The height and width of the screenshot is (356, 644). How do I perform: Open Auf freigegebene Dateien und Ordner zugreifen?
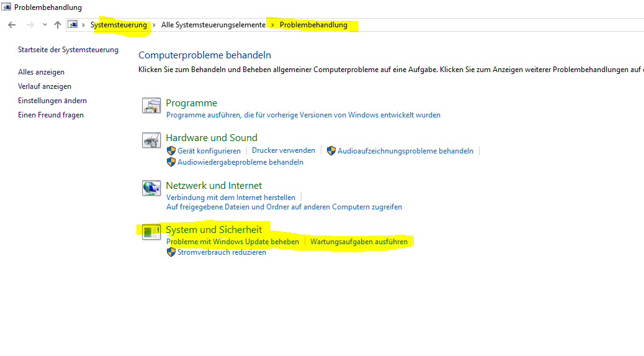point(284,207)
